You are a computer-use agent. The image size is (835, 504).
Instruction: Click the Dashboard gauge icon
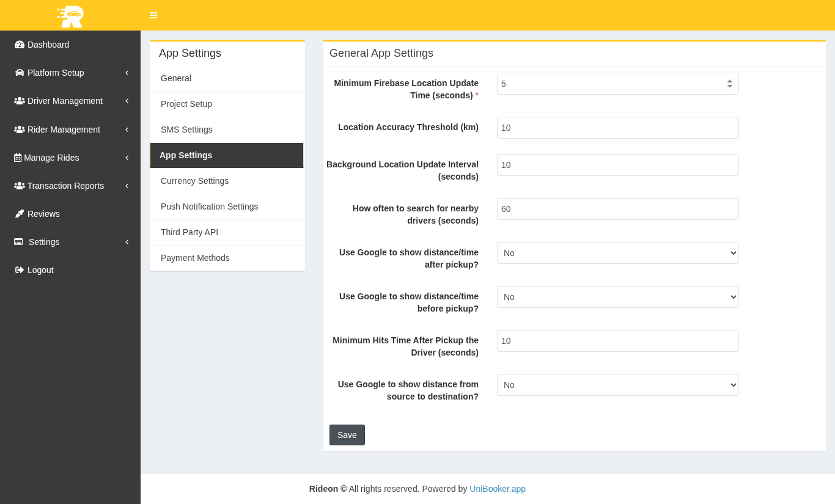pyautogui.click(x=20, y=45)
